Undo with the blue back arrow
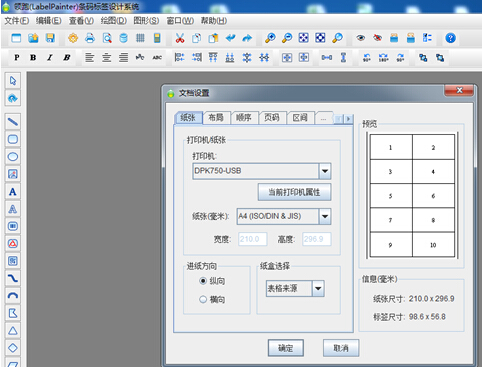The height and width of the screenshot is (367, 482). tap(230, 38)
